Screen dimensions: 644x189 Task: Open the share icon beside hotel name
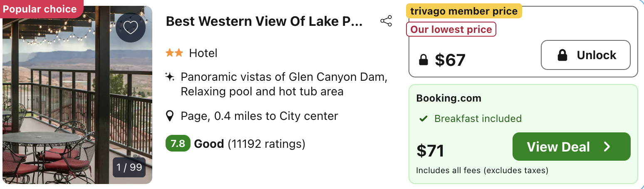tap(386, 21)
